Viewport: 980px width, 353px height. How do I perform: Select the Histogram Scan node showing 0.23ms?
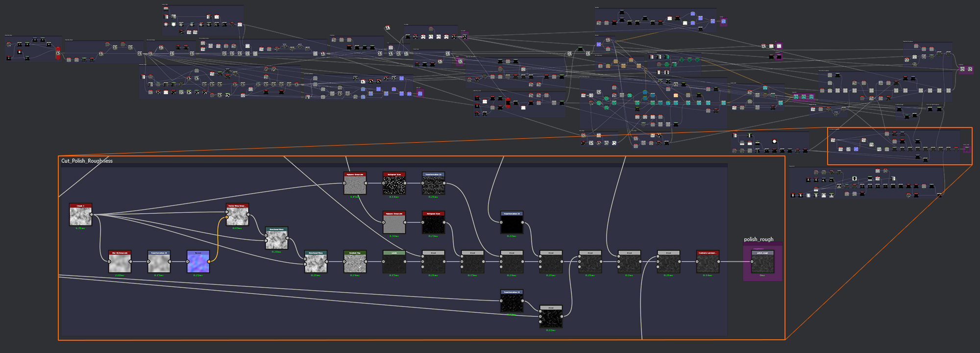click(434, 223)
